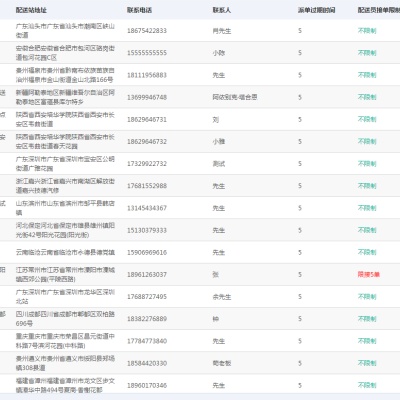Click 先生 in the 18111956883 row
Viewport: 400px width, 400px height.
click(219, 75)
